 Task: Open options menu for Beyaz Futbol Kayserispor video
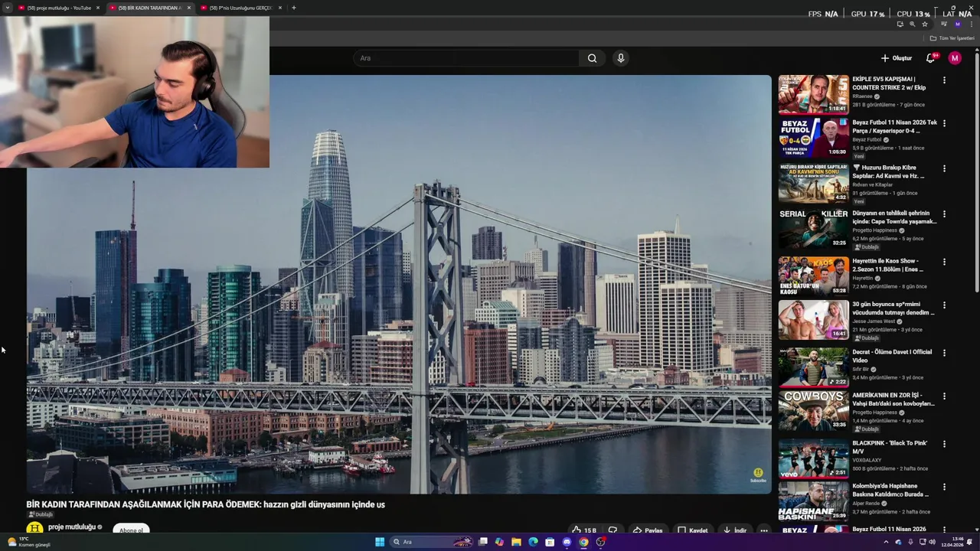(x=944, y=123)
